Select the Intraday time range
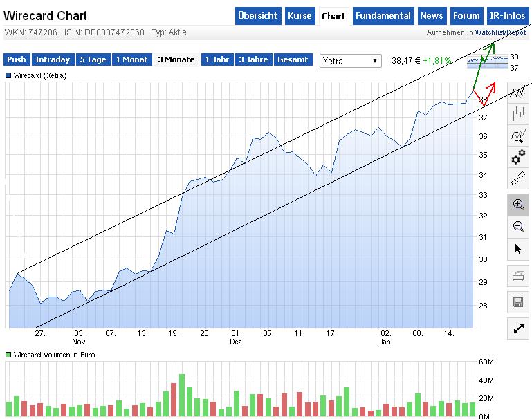The width and height of the screenshot is (532, 419). (53, 60)
